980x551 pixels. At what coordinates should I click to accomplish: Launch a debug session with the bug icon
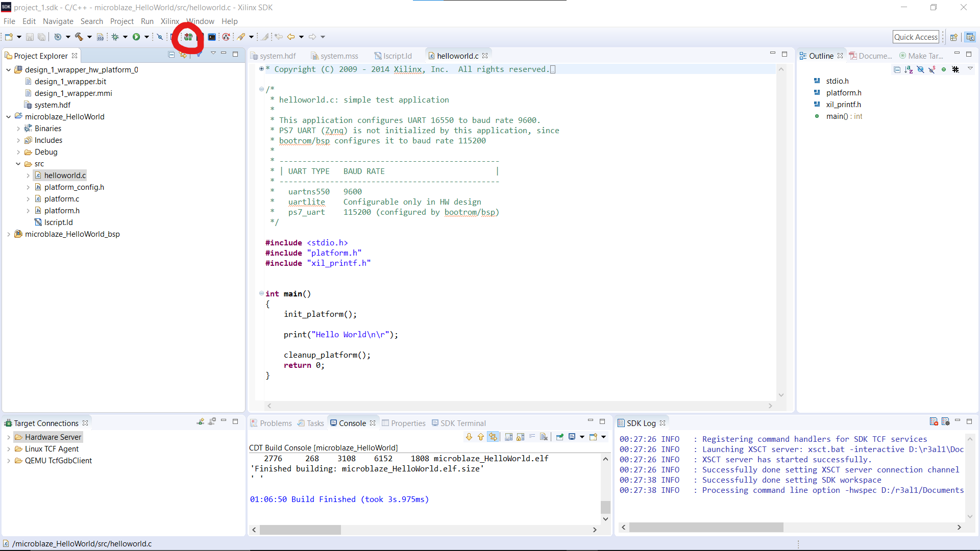click(x=115, y=37)
